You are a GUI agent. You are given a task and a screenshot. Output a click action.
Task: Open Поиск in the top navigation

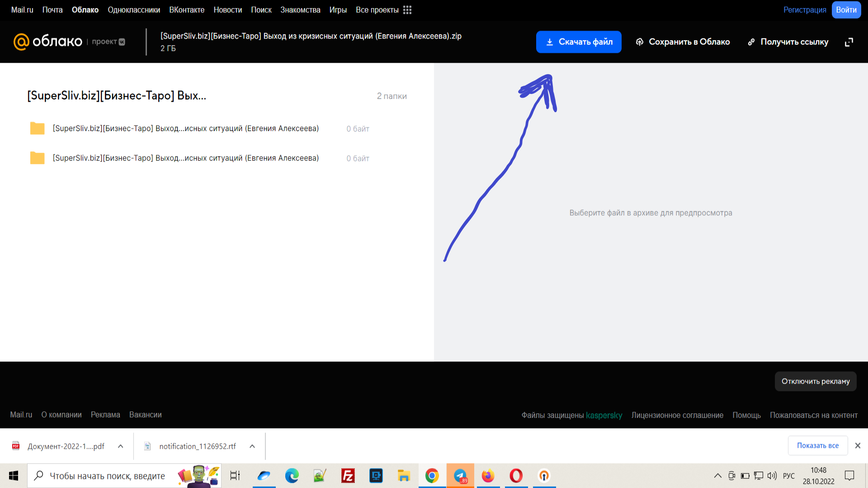261,10
